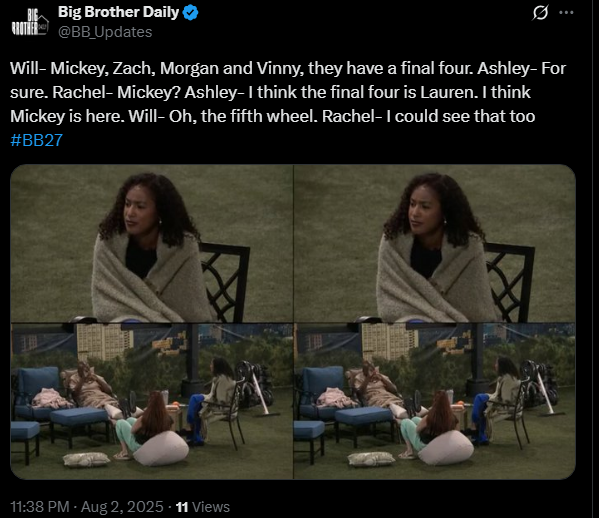Click the tweet text starting with Will- Mickey

(288, 92)
